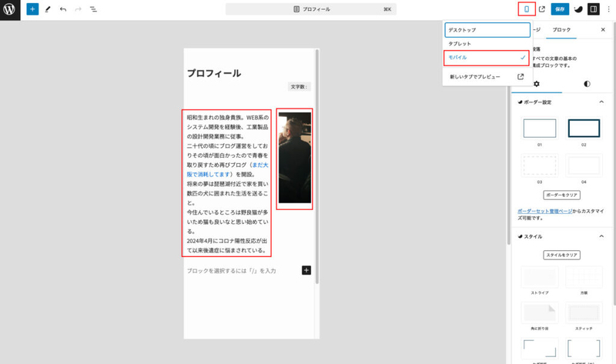This screenshot has height=364, width=616.
Task: Choose タブレット preview option
Action: coord(487,44)
